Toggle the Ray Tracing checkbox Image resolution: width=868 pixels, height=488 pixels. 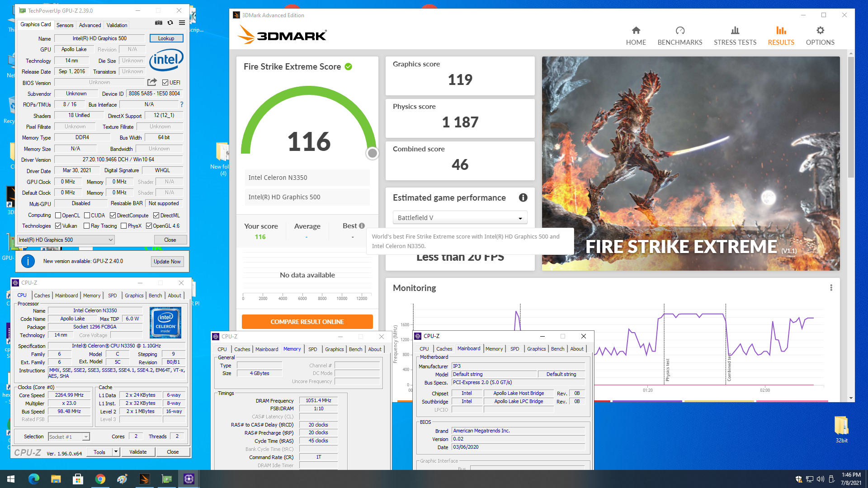point(87,226)
